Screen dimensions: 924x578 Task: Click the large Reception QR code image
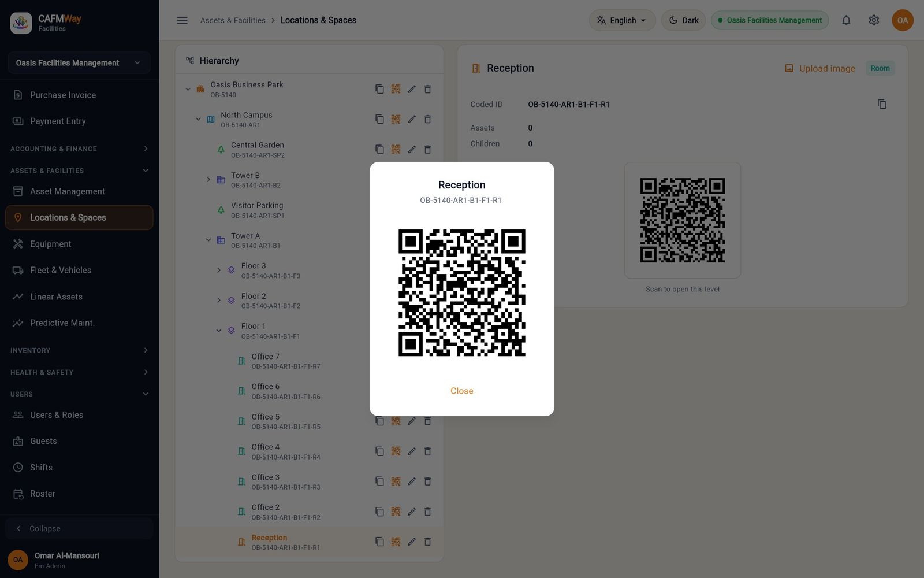point(462,293)
